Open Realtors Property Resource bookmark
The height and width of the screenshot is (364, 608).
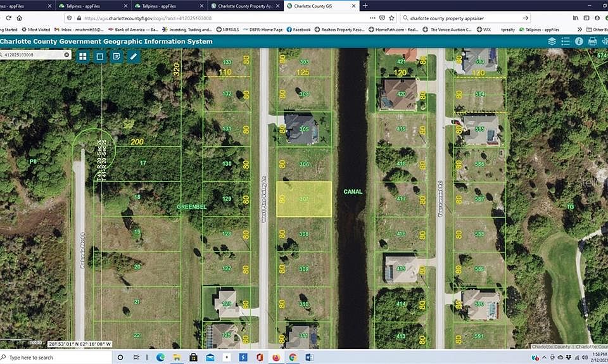[339, 30]
